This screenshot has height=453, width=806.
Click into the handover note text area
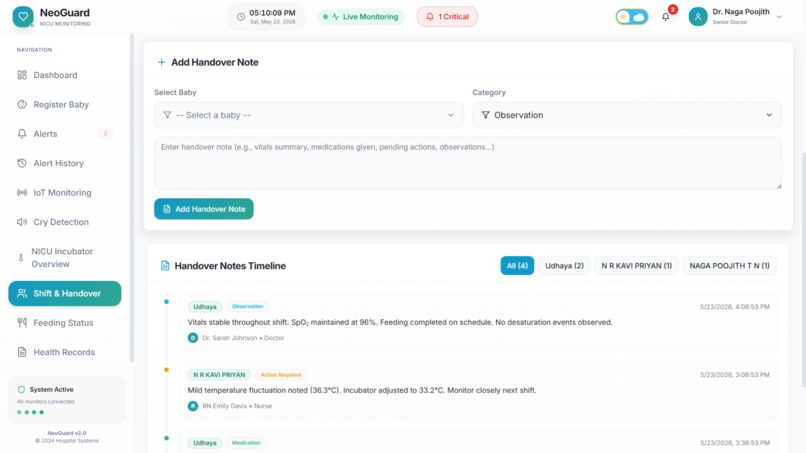click(468, 163)
